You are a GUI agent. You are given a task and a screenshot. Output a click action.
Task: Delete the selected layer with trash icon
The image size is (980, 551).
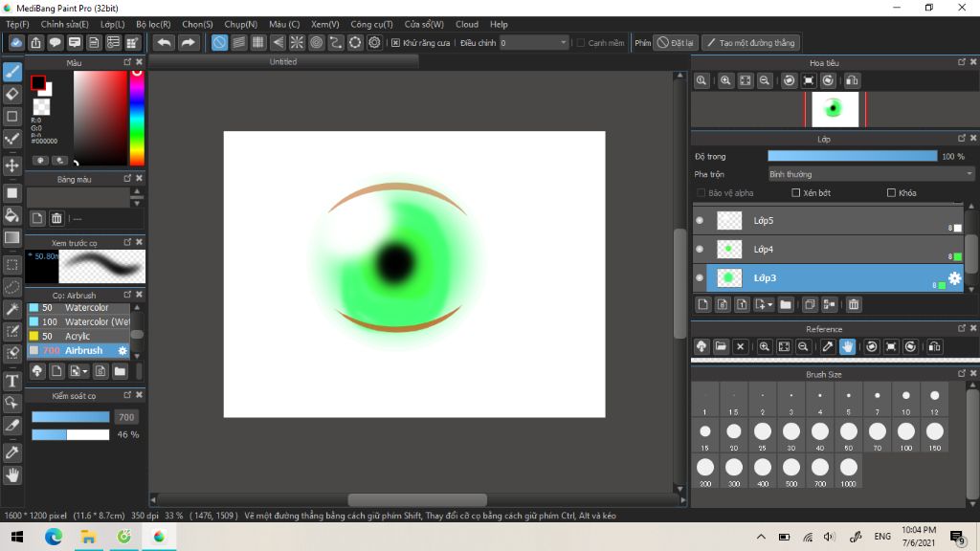[854, 304]
